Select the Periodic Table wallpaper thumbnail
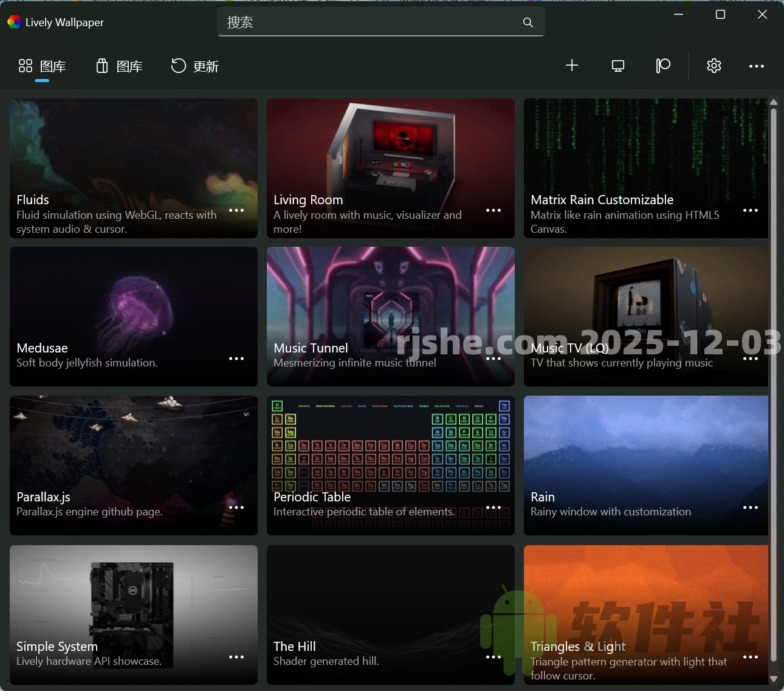Viewport: 784px width, 691px height. pyautogui.click(x=391, y=450)
